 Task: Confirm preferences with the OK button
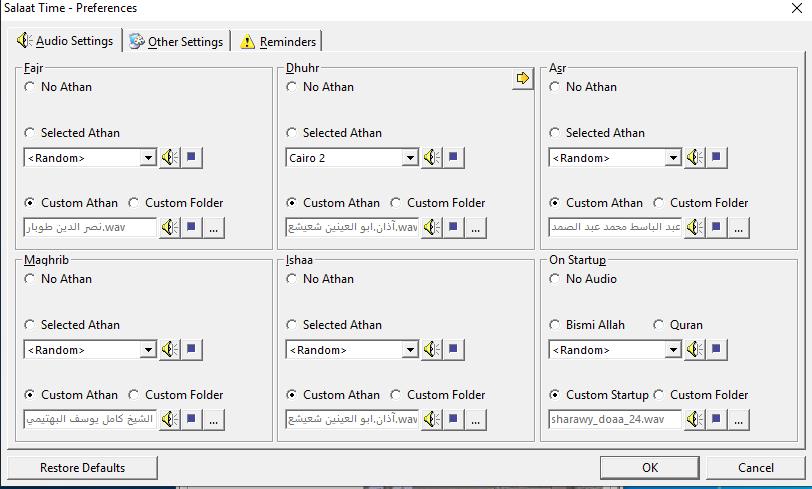tap(650, 467)
